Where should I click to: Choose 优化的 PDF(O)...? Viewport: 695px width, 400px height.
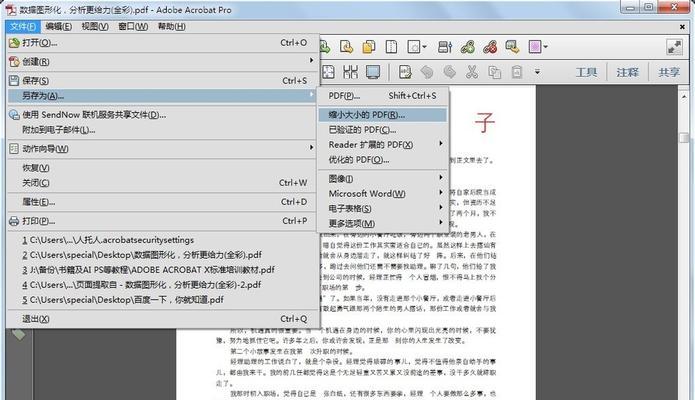tap(383, 160)
